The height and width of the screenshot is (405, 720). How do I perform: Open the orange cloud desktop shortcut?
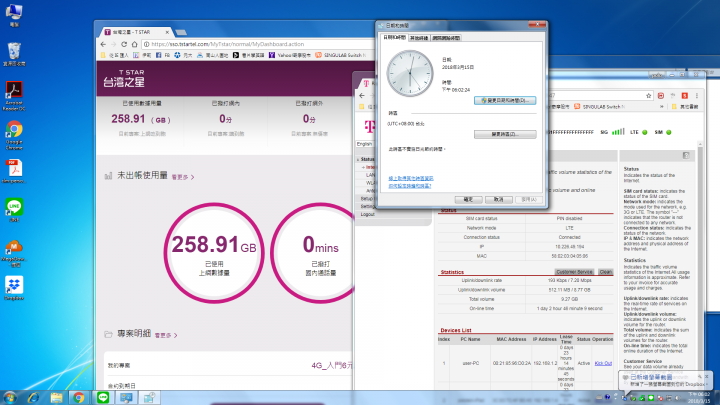click(14, 253)
